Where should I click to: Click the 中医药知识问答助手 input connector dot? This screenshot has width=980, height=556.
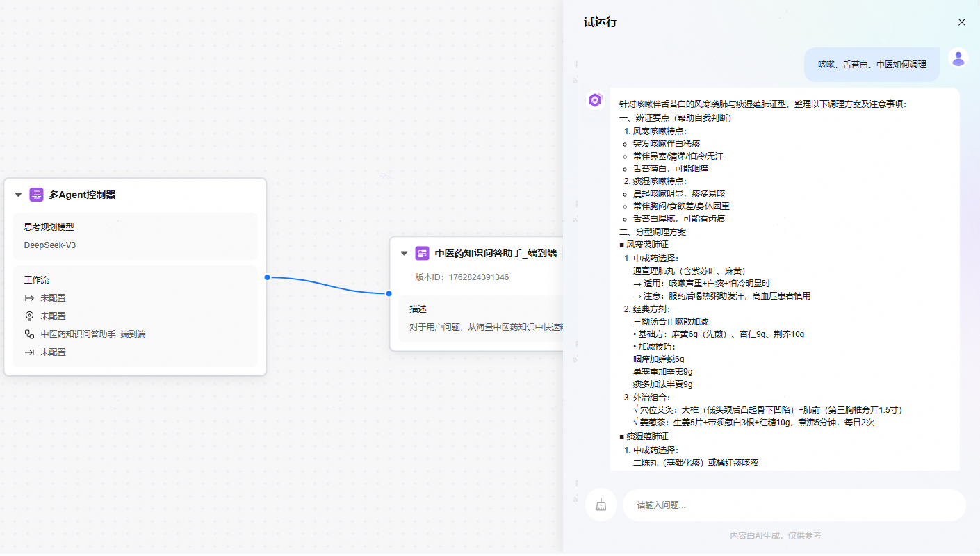390,293
